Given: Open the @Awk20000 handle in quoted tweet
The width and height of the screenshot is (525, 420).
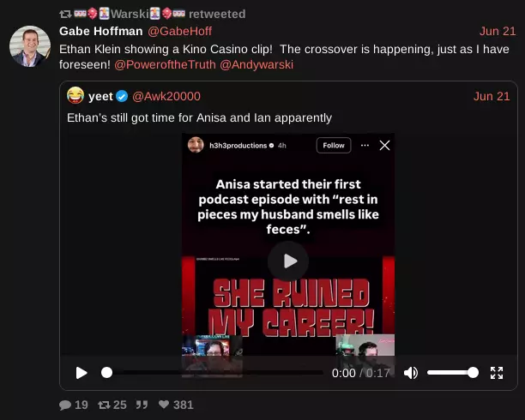Looking at the screenshot, I should [166, 96].
